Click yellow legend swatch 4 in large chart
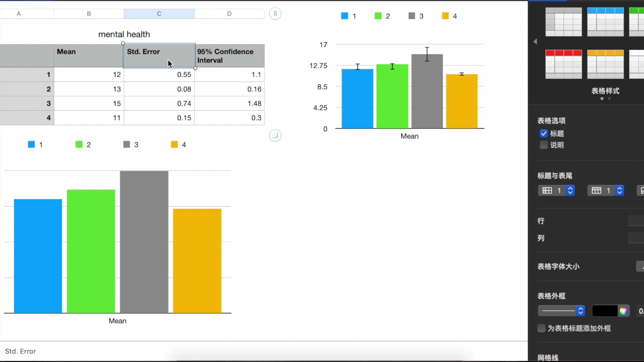The image size is (644, 362). pos(175,144)
